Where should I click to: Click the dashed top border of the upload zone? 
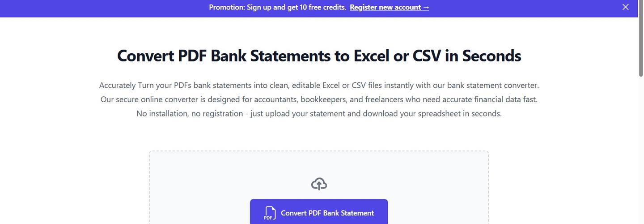click(x=319, y=151)
